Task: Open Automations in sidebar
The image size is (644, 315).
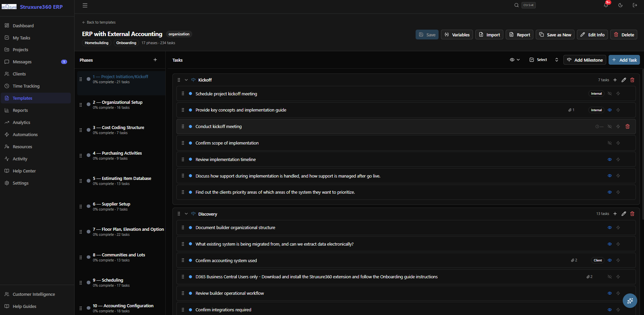Action: click(x=35, y=134)
